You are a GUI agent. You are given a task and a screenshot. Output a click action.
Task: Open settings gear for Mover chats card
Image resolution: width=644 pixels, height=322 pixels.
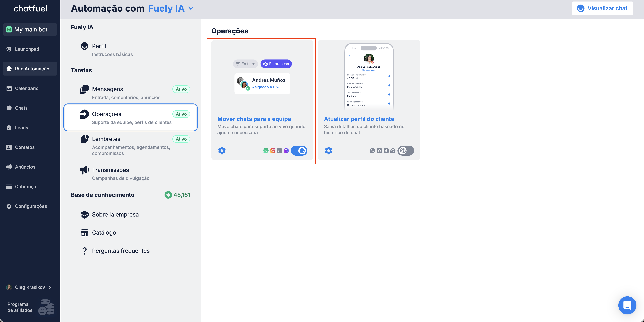[x=222, y=151]
